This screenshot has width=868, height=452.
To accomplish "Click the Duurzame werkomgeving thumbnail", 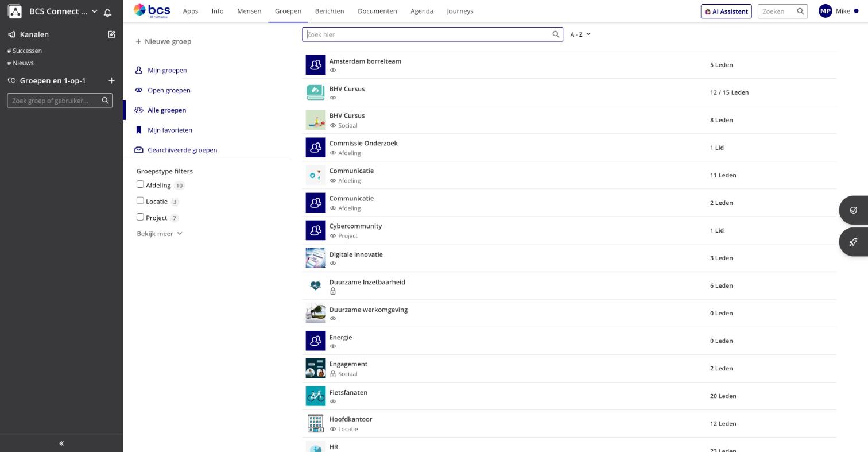I will pyautogui.click(x=316, y=313).
